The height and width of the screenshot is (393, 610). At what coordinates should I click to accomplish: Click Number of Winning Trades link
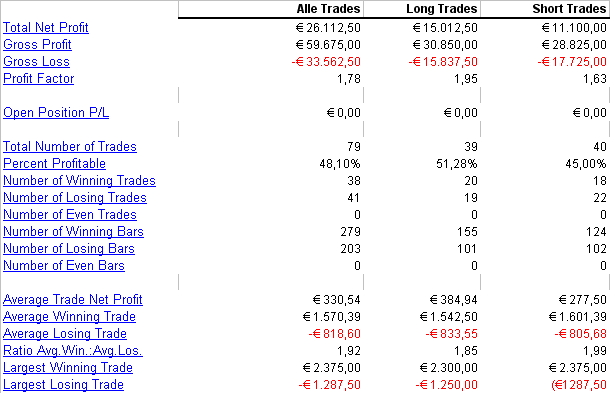coord(79,181)
